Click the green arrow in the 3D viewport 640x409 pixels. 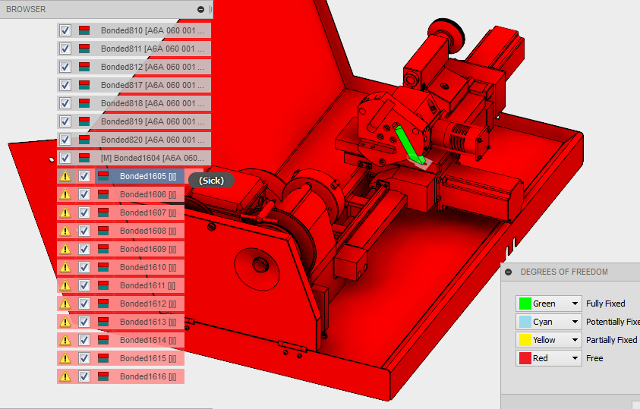(x=412, y=145)
